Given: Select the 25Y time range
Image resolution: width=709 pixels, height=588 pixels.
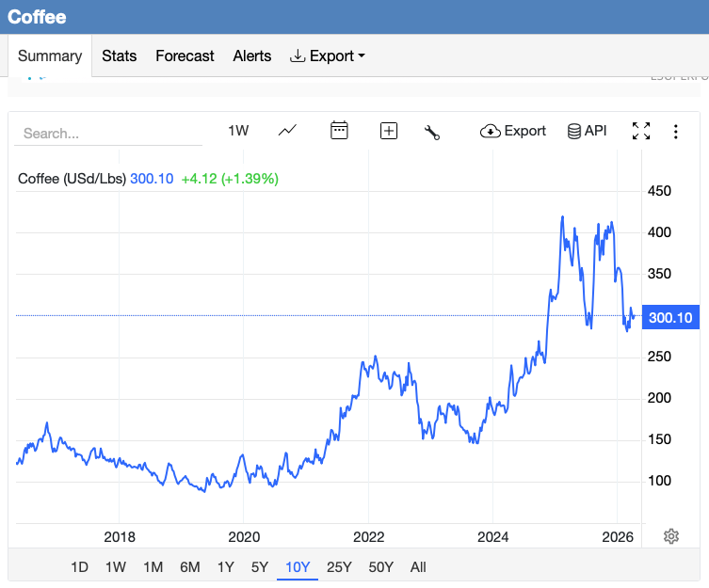Looking at the screenshot, I should coord(339,566).
